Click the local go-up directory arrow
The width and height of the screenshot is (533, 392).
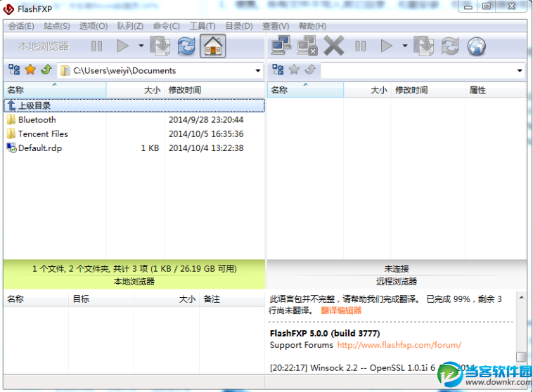pyautogui.click(x=46, y=70)
